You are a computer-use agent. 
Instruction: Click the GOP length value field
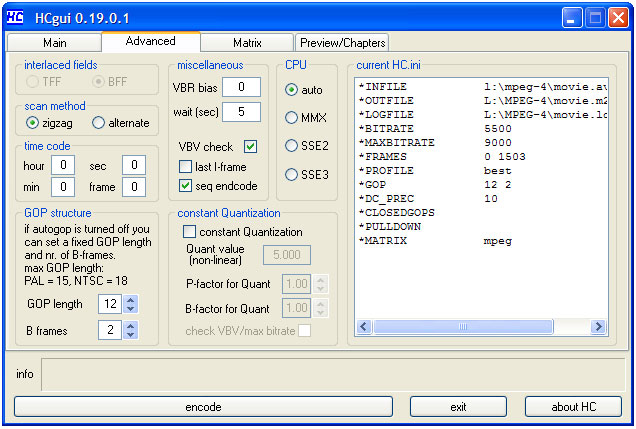(x=110, y=304)
